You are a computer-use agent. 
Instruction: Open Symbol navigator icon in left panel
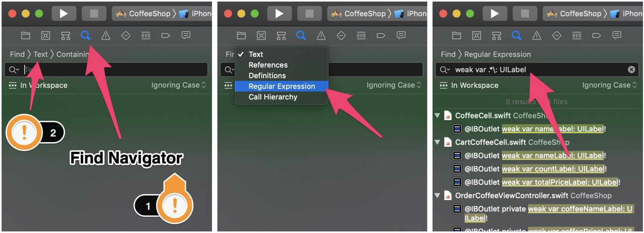point(66,36)
